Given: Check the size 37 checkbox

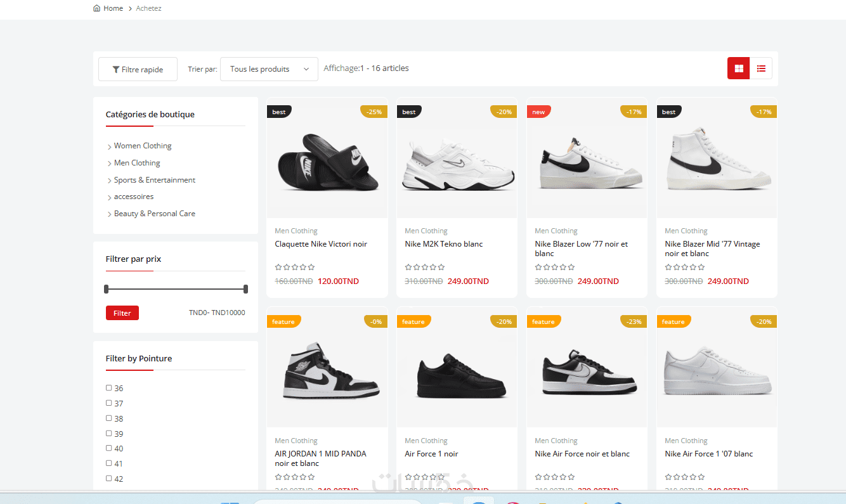Looking at the screenshot, I should tap(108, 403).
